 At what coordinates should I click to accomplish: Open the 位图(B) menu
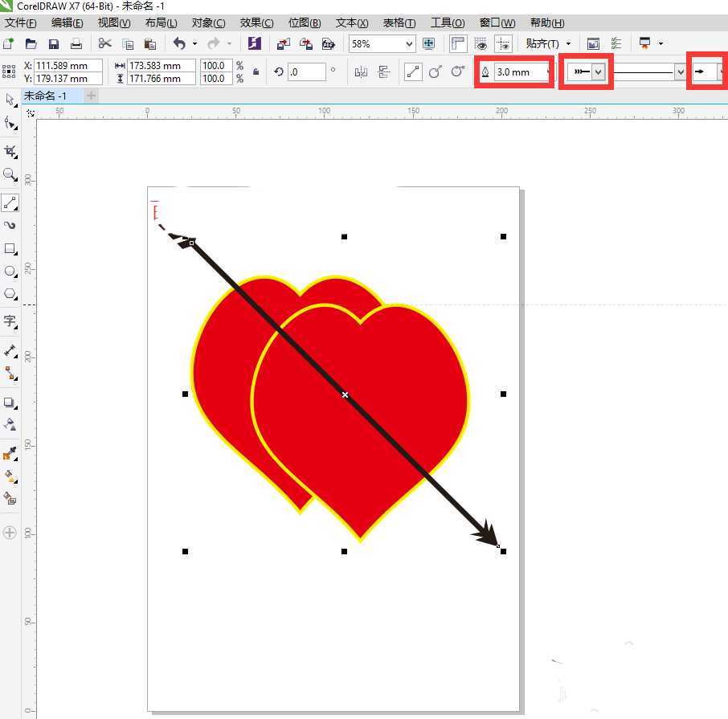tap(305, 22)
